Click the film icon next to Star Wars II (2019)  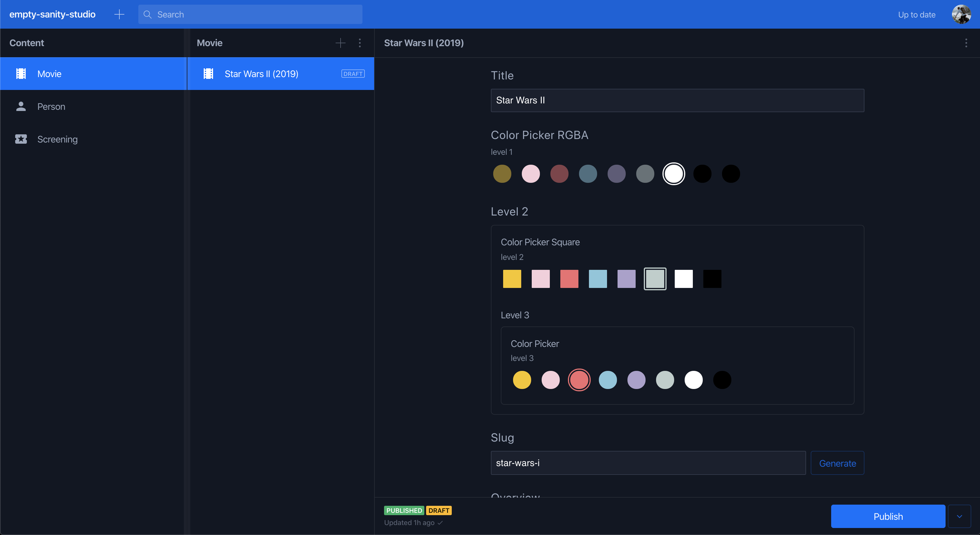click(x=208, y=74)
